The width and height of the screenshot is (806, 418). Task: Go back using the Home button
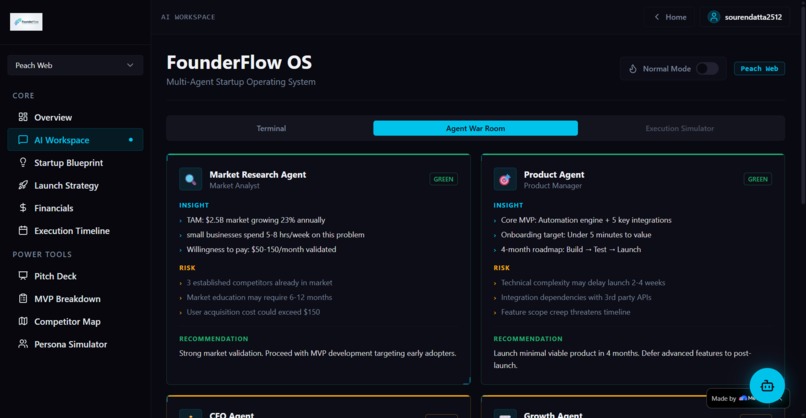click(670, 17)
